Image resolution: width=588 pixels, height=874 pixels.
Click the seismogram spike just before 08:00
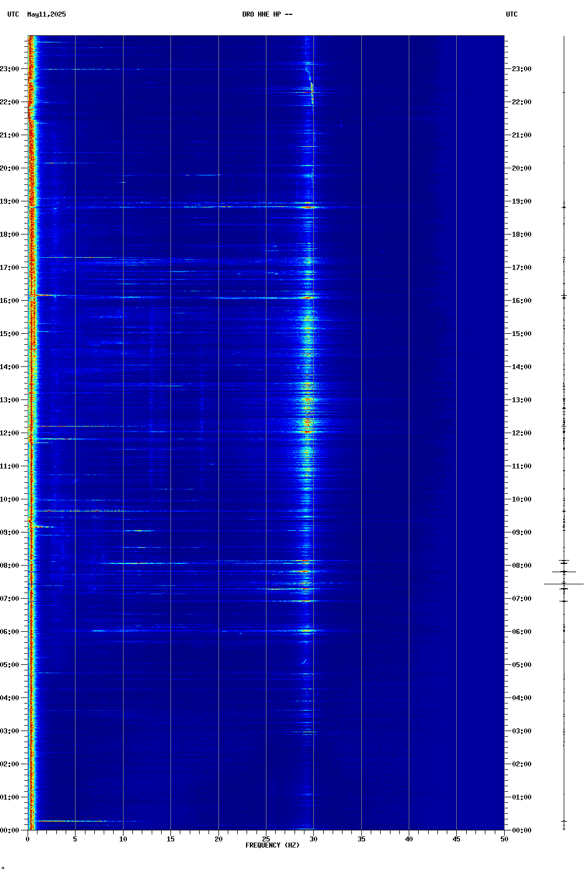[x=564, y=572]
